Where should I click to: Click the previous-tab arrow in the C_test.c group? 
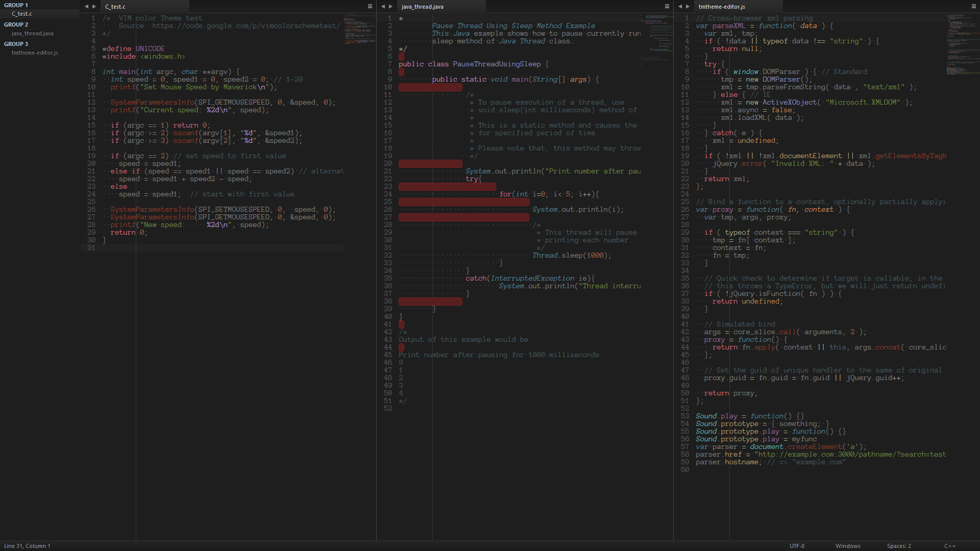click(86, 7)
